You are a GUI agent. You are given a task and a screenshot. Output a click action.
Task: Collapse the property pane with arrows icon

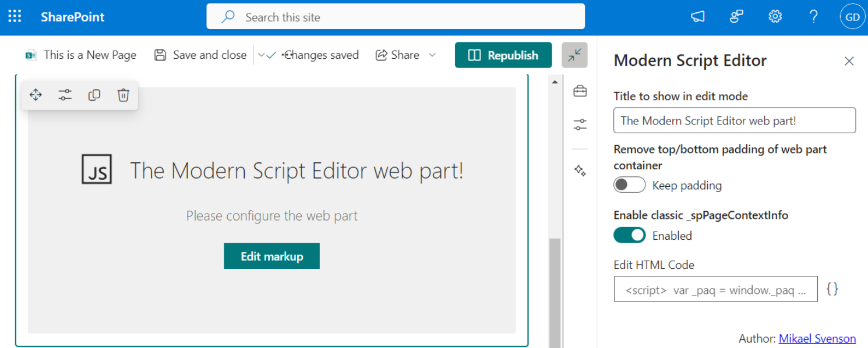[x=574, y=55]
